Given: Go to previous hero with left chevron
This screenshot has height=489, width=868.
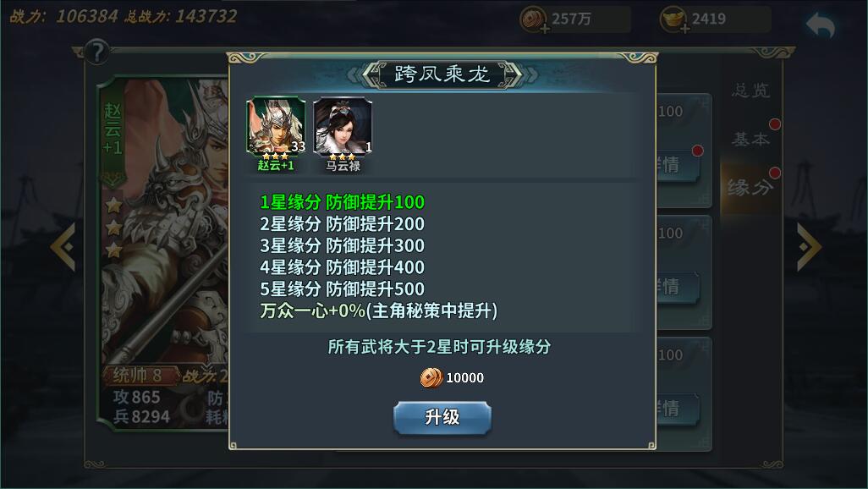Looking at the screenshot, I should point(63,246).
